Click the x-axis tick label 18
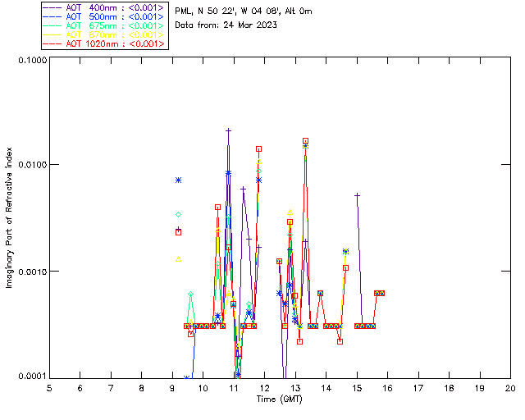Screen dimensions: 525x420 point(449,388)
